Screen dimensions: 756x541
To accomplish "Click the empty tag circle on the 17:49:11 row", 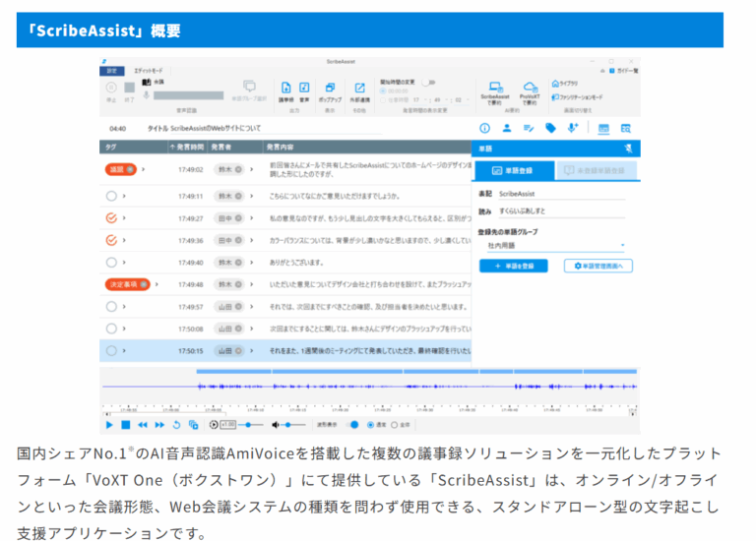I will point(111,196).
